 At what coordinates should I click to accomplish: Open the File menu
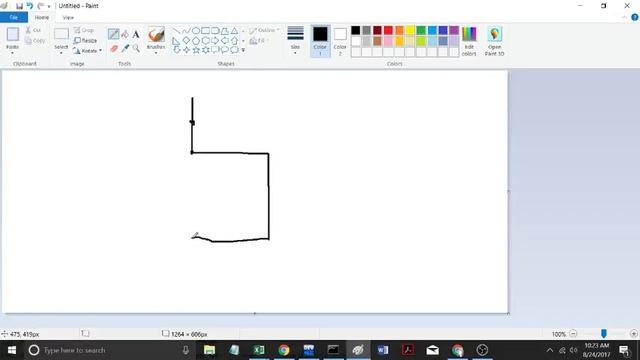13,17
